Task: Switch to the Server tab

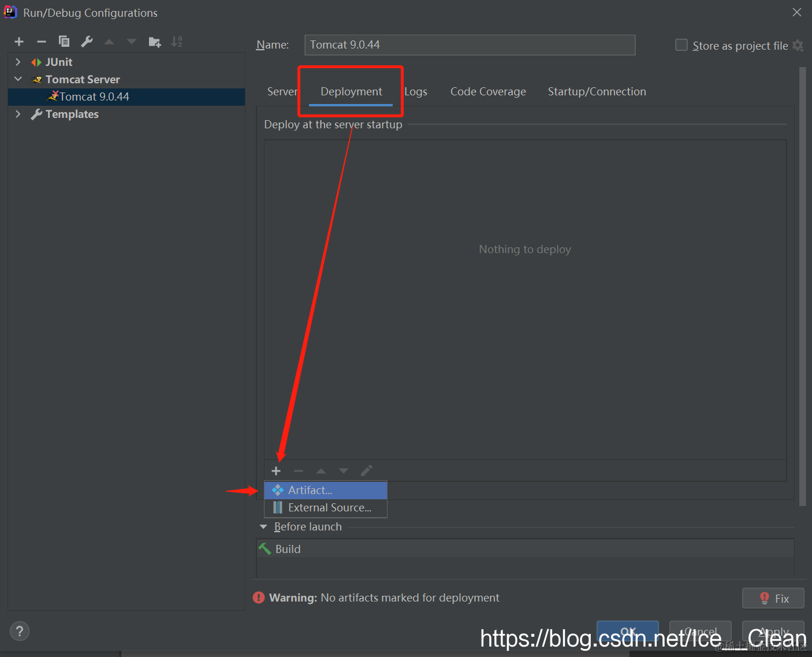Action: point(282,91)
